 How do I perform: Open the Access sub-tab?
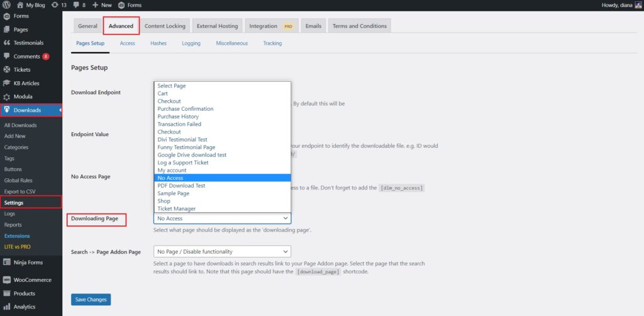pyautogui.click(x=127, y=43)
